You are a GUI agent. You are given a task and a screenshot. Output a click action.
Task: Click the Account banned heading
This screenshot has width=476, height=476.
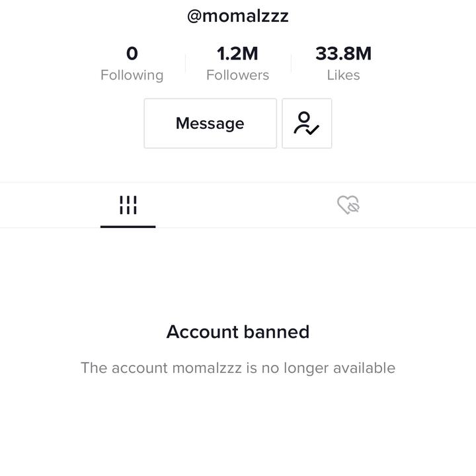pos(238,332)
